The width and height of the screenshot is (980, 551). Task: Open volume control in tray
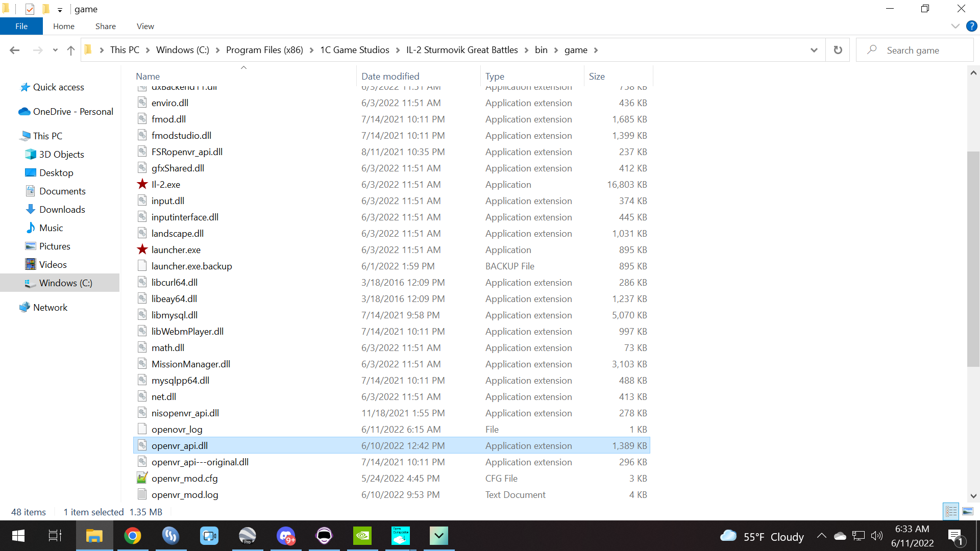coord(877,536)
